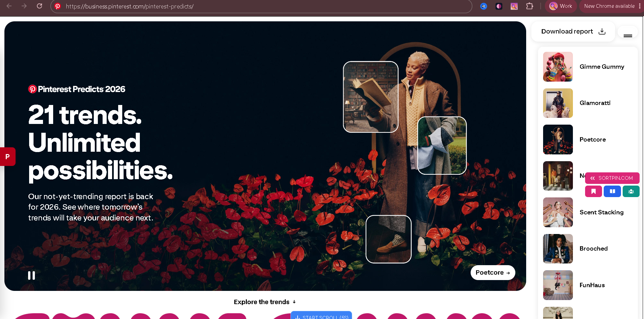644x319 pixels.
Task: Click the Download report button
Action: click(573, 31)
